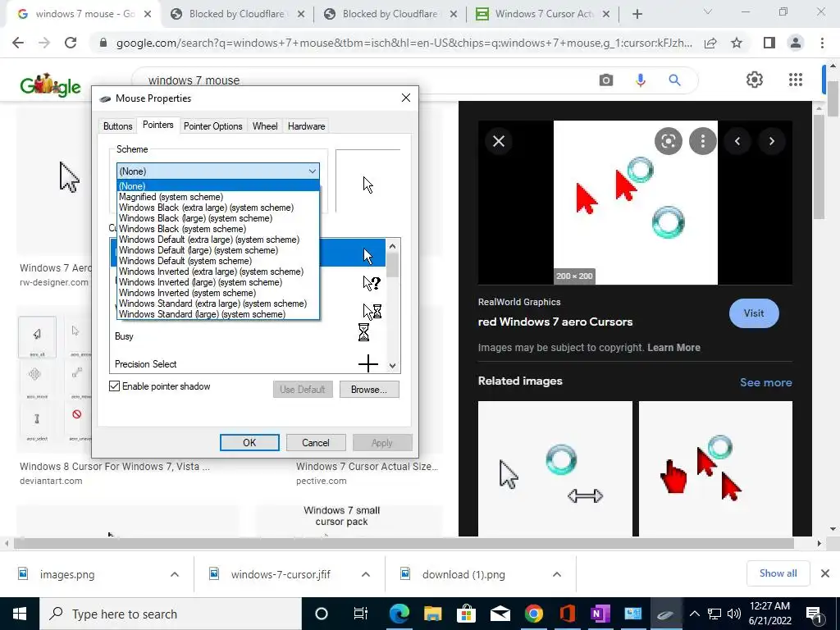Switch to the Pointer Options tab

coord(212,126)
